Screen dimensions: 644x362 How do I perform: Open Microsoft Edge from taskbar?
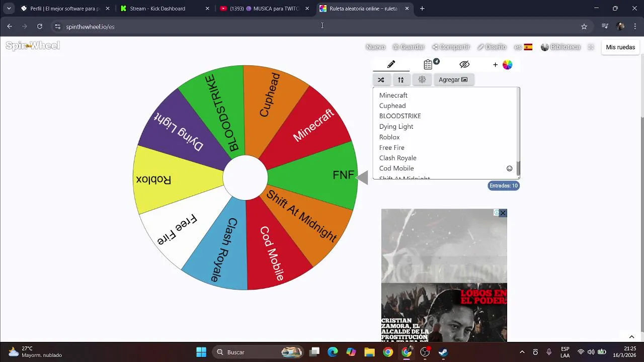pyautogui.click(x=333, y=352)
